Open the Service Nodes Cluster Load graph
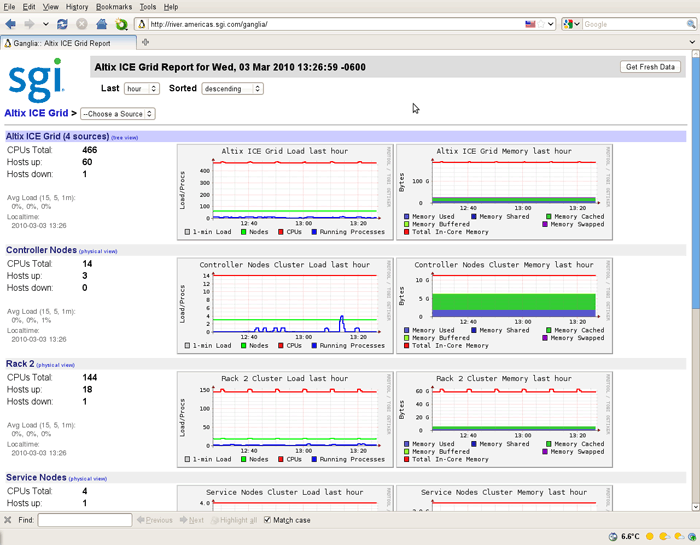700x545 pixels. pos(285,498)
